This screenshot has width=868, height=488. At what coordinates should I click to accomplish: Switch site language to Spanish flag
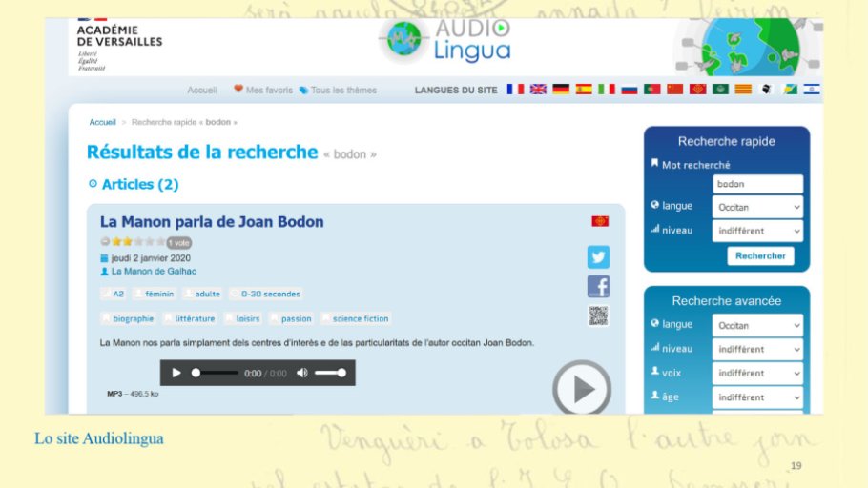point(584,89)
